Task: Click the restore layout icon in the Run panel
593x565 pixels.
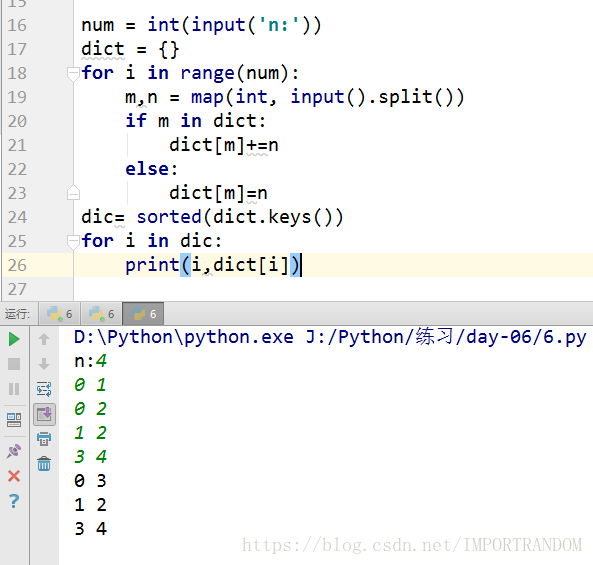Action: click(x=14, y=420)
